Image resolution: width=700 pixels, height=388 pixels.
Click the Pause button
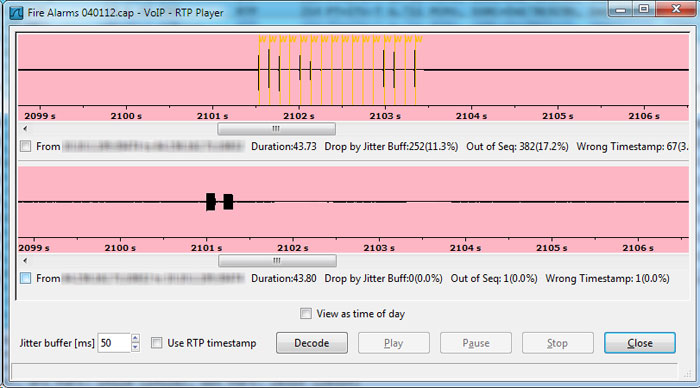[476, 343]
